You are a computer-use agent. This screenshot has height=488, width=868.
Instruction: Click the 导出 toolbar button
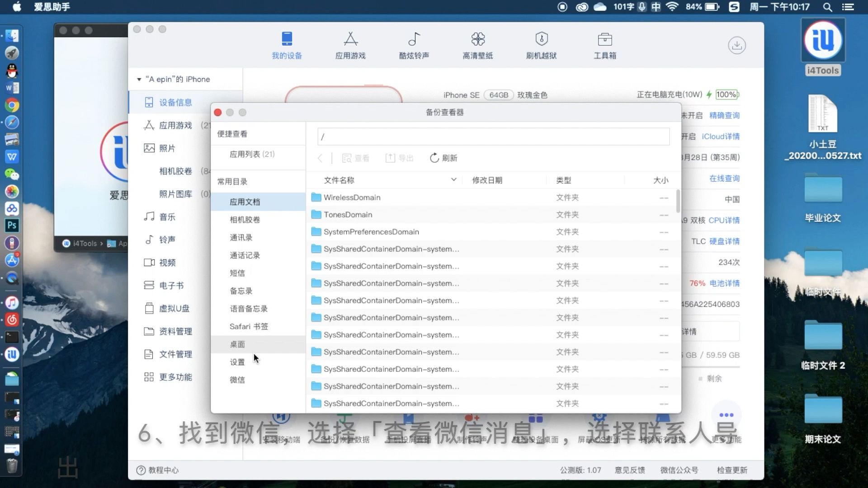(x=400, y=158)
